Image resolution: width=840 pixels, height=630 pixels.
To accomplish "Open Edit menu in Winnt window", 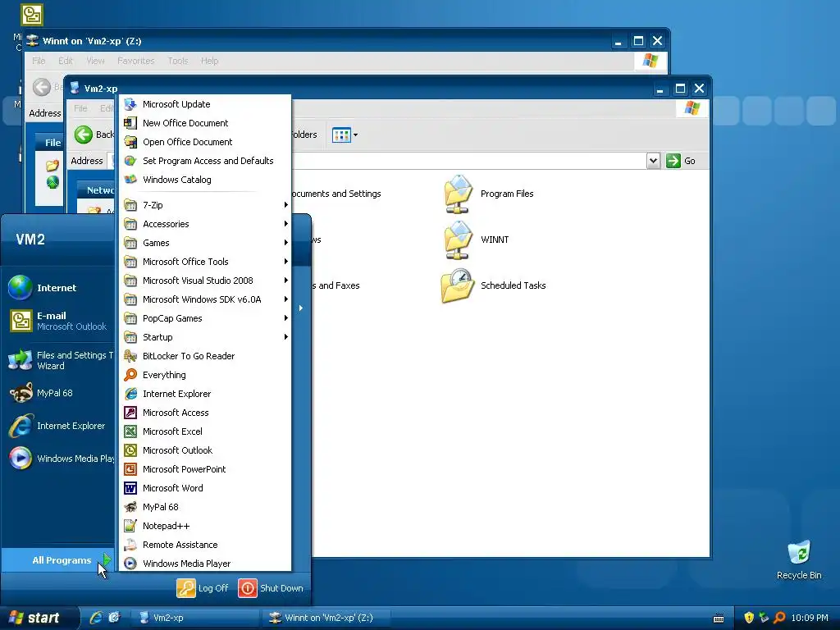I will pos(66,61).
